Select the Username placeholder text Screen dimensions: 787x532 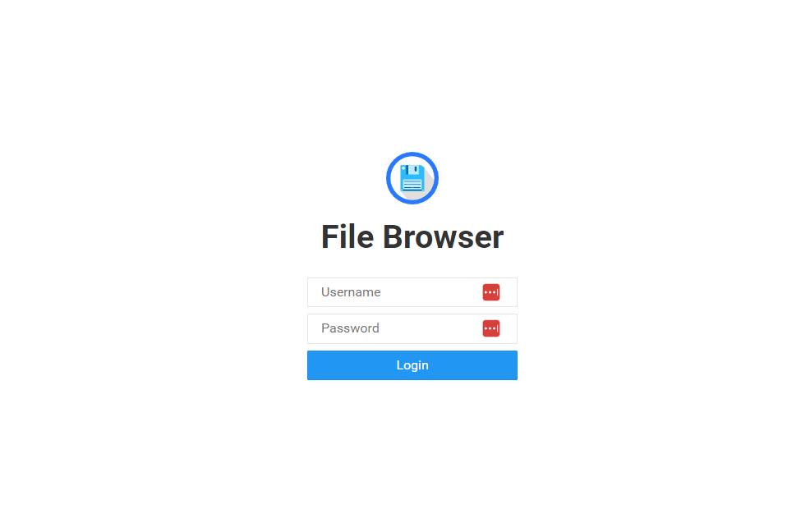coord(351,292)
